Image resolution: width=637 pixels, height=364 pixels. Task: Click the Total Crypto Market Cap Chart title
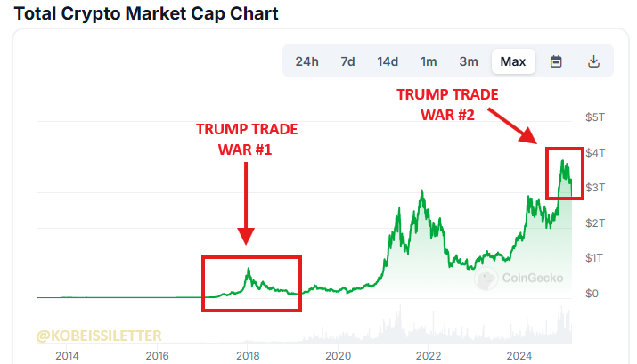tap(146, 13)
